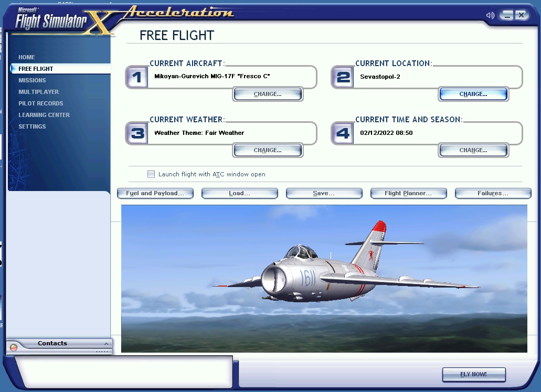Click the red Contacts status icon
This screenshot has width=541, height=392.
click(14, 347)
